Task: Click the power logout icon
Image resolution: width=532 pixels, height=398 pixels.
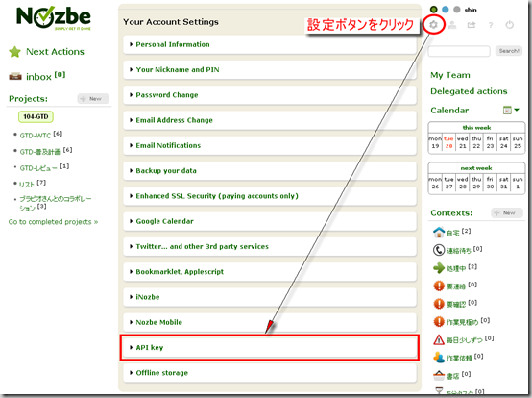Action: coord(509,25)
